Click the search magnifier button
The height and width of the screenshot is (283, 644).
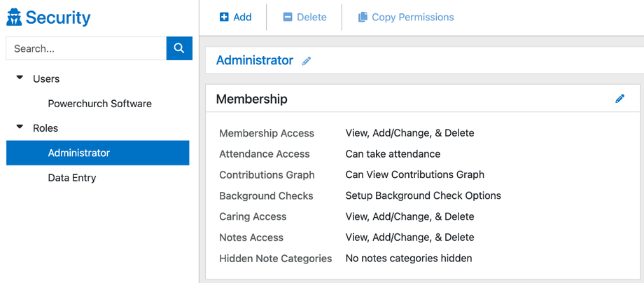179,48
